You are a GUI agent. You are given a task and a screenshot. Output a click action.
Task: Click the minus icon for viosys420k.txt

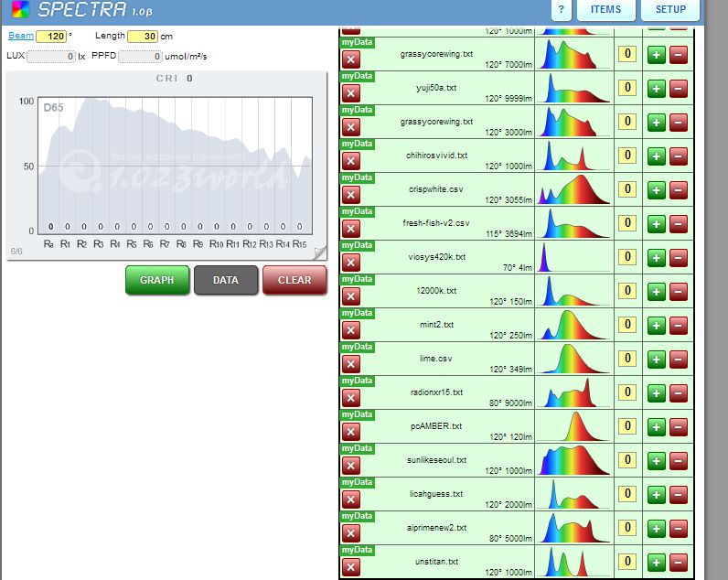click(679, 258)
